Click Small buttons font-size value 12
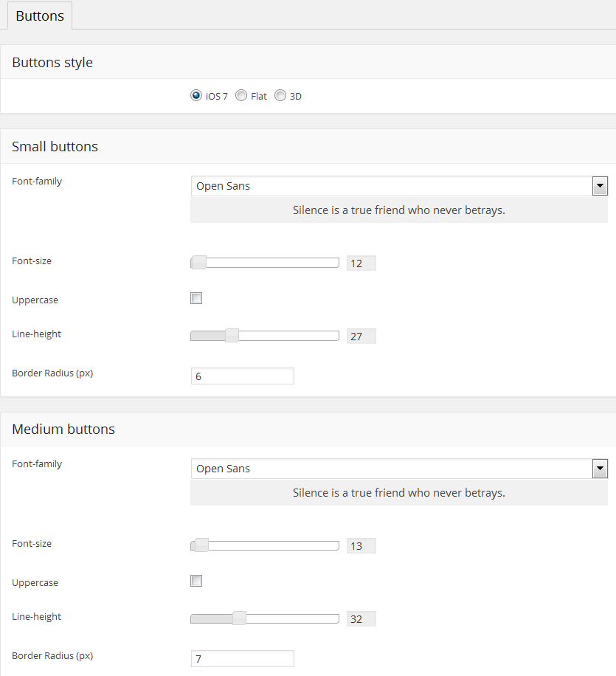 coord(361,263)
